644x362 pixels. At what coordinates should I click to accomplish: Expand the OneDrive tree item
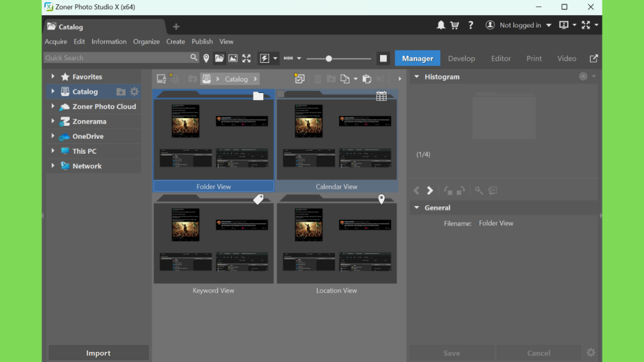53,136
